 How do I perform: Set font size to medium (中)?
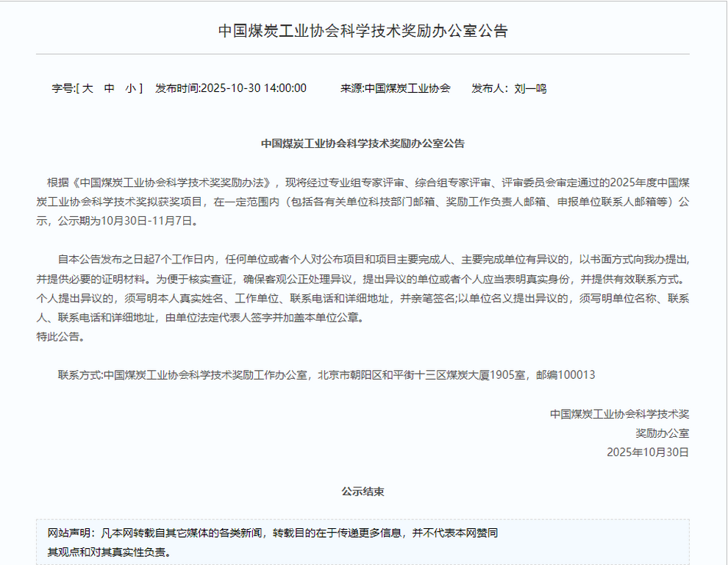109,88
